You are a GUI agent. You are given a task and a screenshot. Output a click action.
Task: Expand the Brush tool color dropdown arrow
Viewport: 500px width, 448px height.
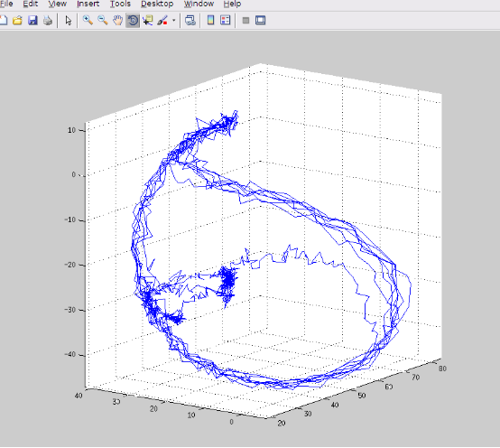(174, 21)
